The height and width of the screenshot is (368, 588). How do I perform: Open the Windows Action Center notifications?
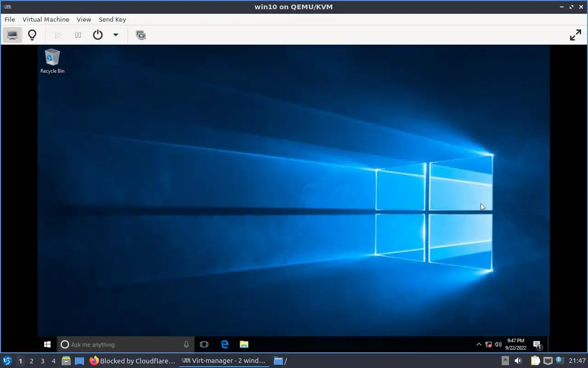click(x=537, y=344)
